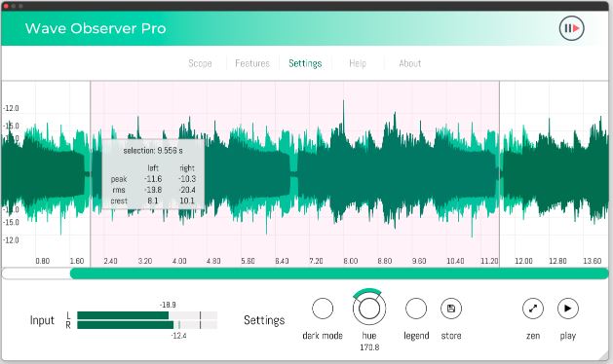Click the pause/play icon in header
This screenshot has width=613, height=364.
click(x=571, y=28)
